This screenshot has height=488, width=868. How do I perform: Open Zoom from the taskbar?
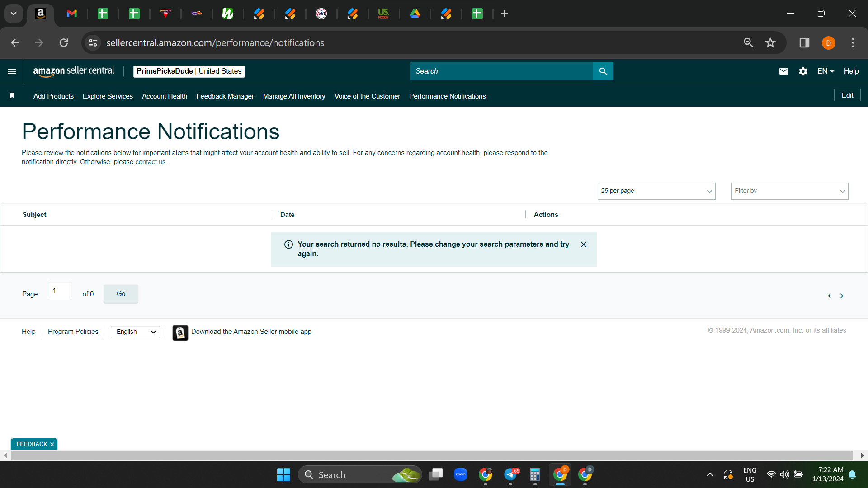tap(461, 474)
